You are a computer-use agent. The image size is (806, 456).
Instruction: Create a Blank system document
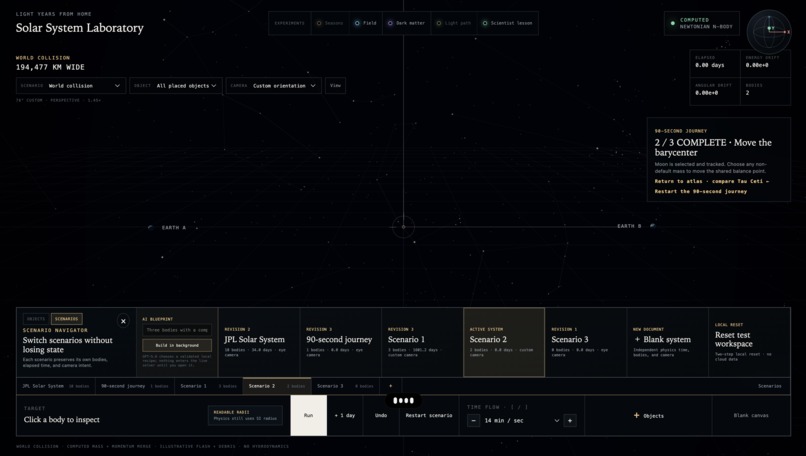tap(668, 342)
